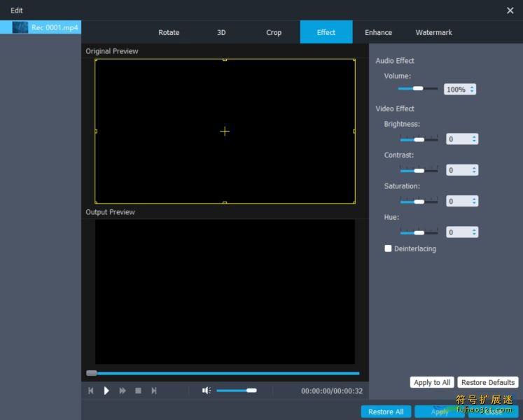This screenshot has height=420, width=523.
Task: Click the Contrast slider handle
Action: point(419,171)
